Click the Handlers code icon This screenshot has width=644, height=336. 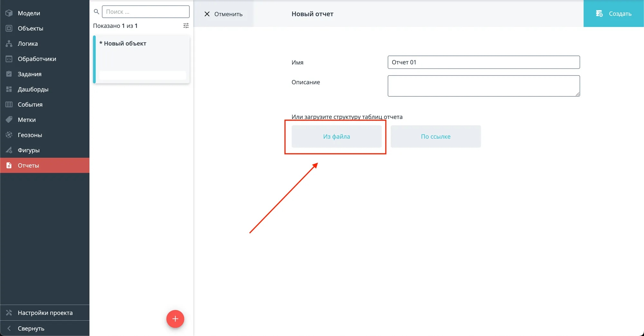(9, 59)
